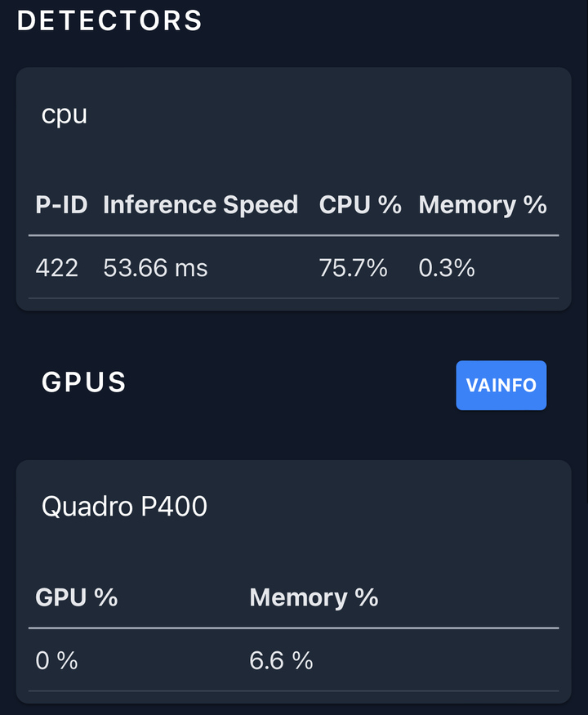Click the cpu detector card background
Viewport: 588px width, 715px height.
(293, 150)
